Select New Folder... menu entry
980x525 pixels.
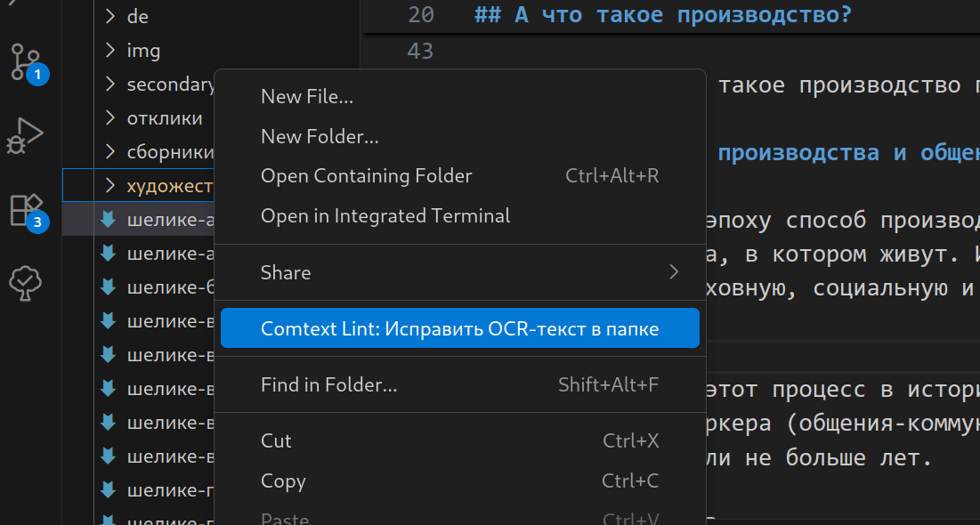pos(320,136)
